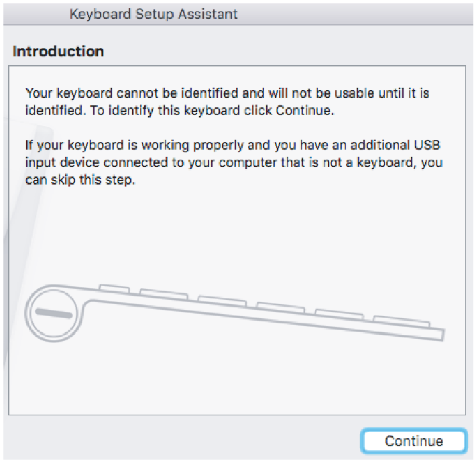The width and height of the screenshot is (476, 463).
Task: Click the fifth key on the keyboard illustration
Action: (x=338, y=312)
